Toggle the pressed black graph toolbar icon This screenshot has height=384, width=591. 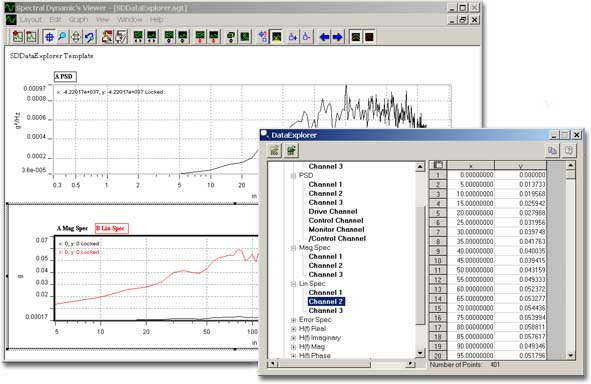(x=277, y=37)
